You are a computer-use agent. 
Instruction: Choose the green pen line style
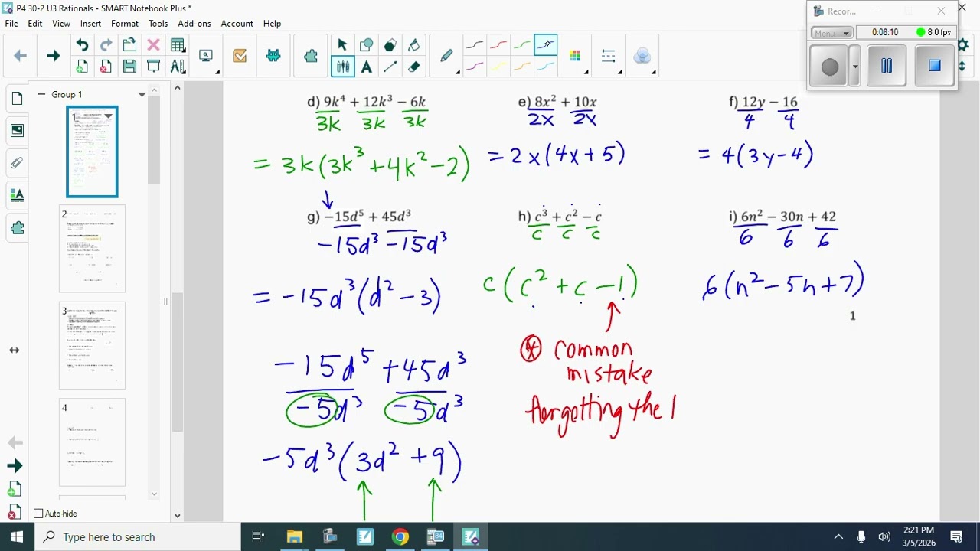point(522,45)
